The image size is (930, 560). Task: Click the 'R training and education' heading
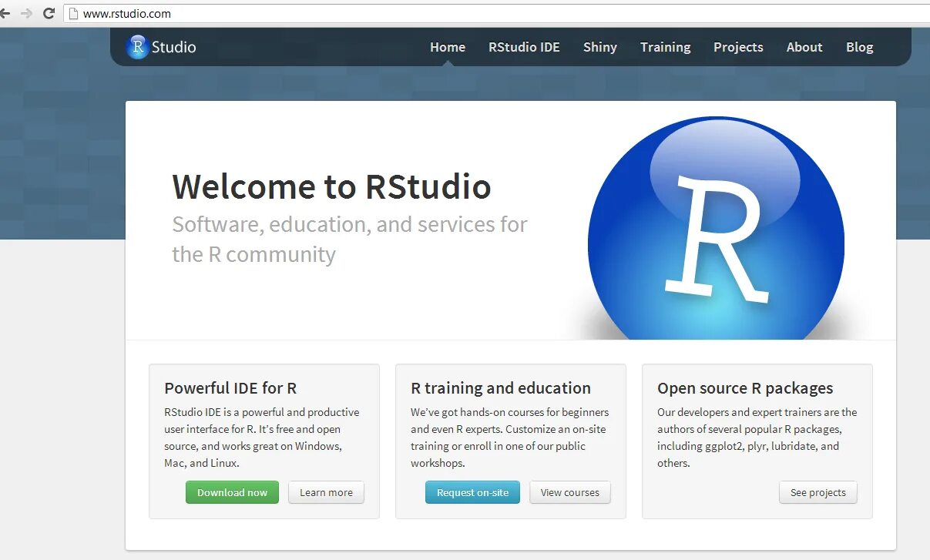(501, 388)
